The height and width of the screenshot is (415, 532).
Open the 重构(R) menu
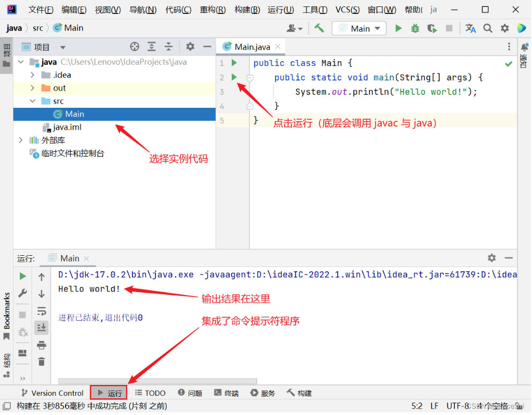pos(212,10)
